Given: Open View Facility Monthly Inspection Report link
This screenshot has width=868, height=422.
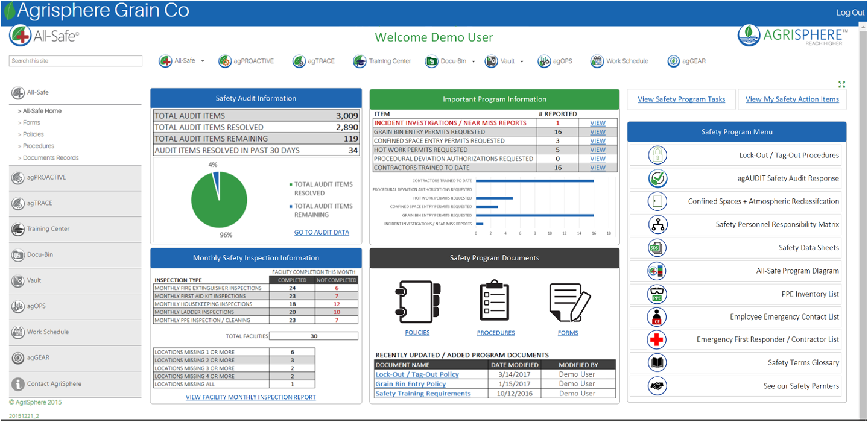Looking at the screenshot, I should click(251, 397).
